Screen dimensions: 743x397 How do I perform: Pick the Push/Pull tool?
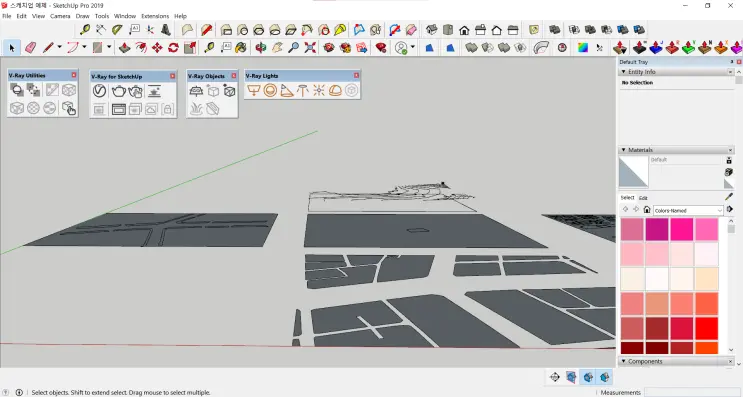[x=124, y=48]
